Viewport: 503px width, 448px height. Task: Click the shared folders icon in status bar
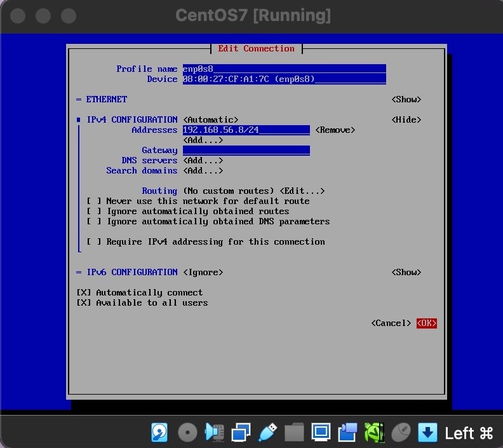pyautogui.click(x=294, y=432)
